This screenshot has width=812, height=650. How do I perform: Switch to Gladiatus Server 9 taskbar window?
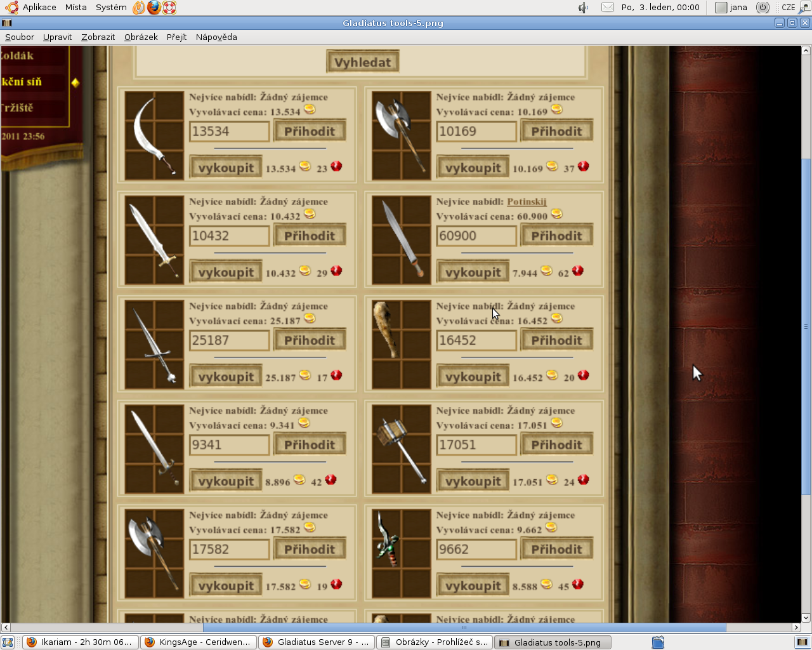point(317,642)
